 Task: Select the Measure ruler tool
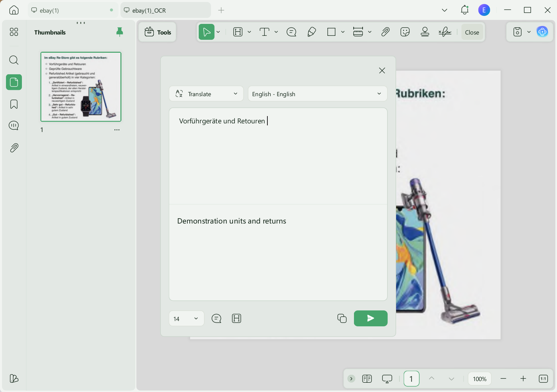[358, 32]
